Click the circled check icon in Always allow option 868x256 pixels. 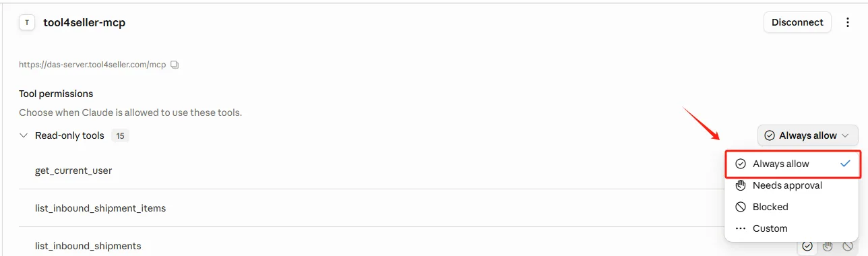click(x=741, y=164)
